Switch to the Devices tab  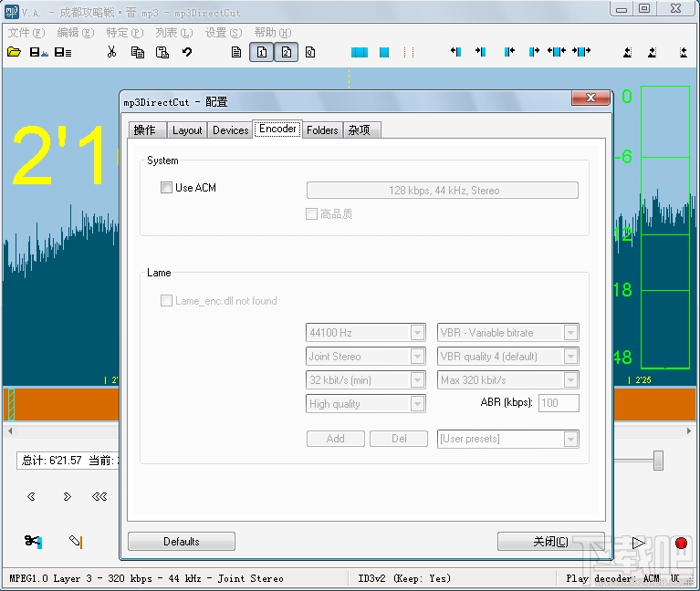[x=230, y=130]
